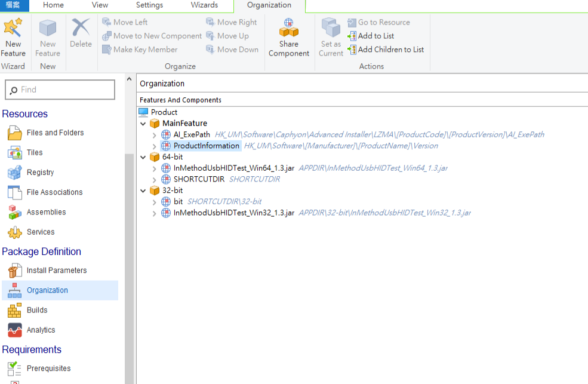Click the sidebar scroll up arrow
Image resolution: width=588 pixels, height=384 pixels.
coord(129,79)
